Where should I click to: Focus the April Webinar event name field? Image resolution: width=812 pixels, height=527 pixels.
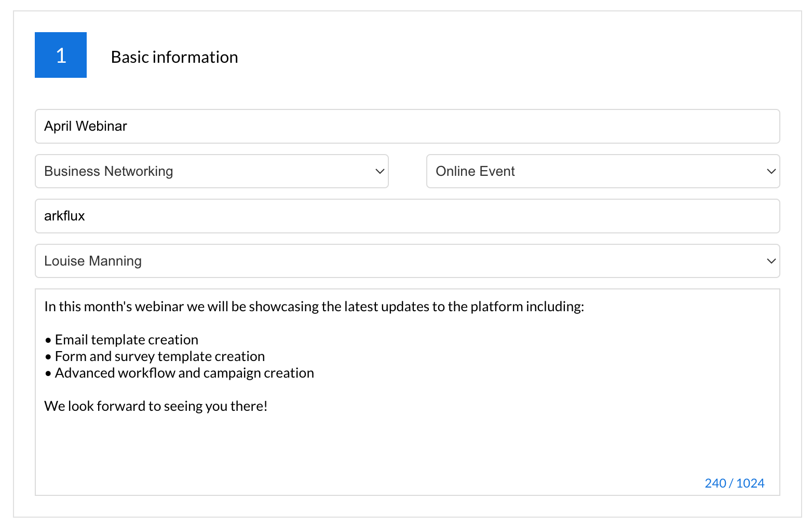click(x=407, y=126)
